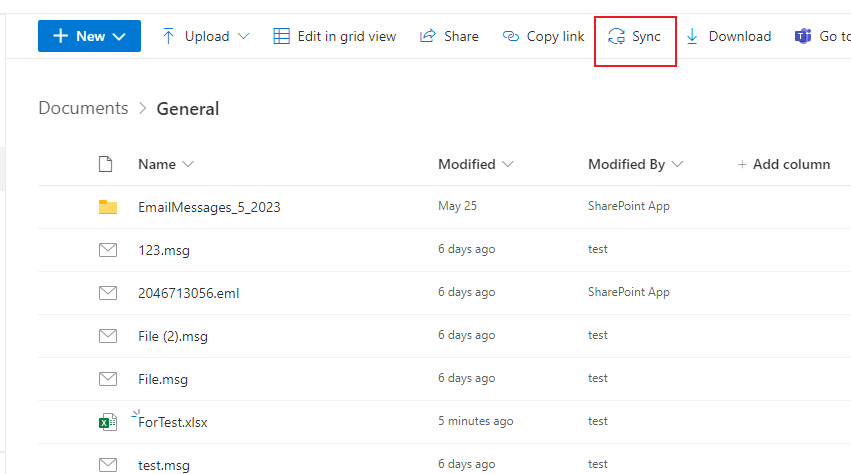Image resolution: width=851 pixels, height=474 pixels.
Task: Choose Share from the toolbar
Action: [461, 36]
